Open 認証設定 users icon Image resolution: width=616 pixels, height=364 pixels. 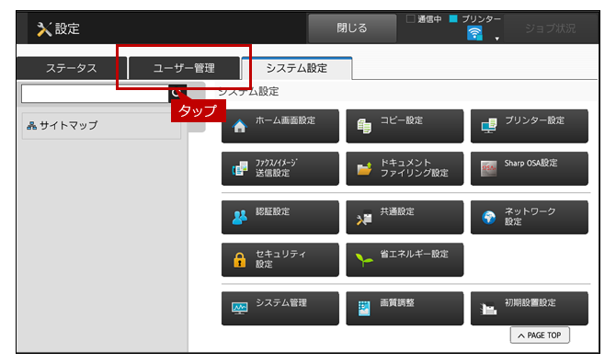[240, 217]
